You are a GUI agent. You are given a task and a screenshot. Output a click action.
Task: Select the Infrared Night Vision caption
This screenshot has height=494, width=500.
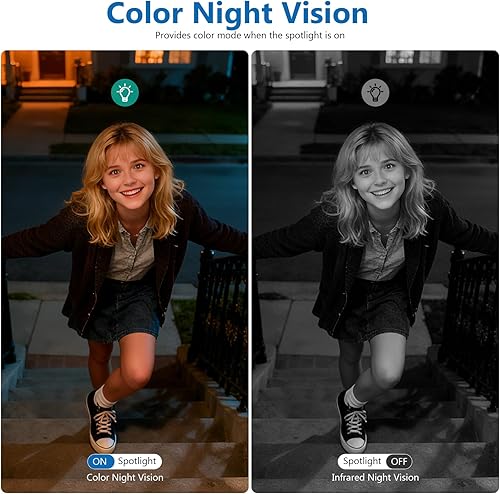[x=375, y=478]
